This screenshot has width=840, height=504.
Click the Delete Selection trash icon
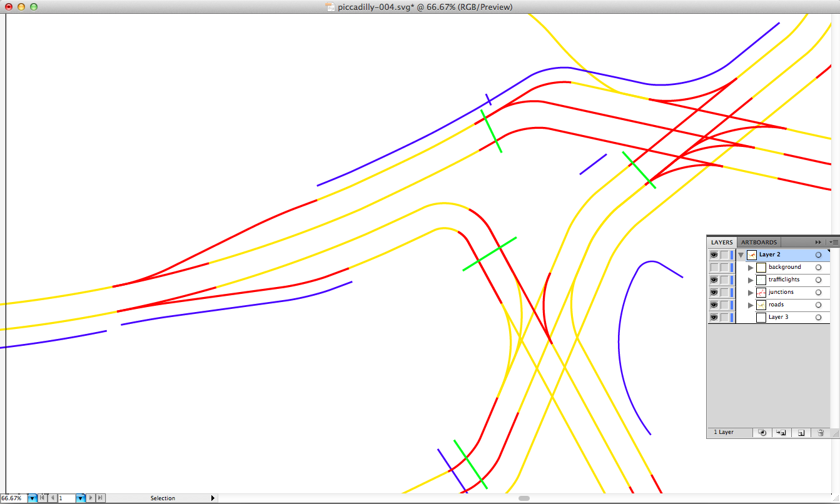(x=821, y=433)
